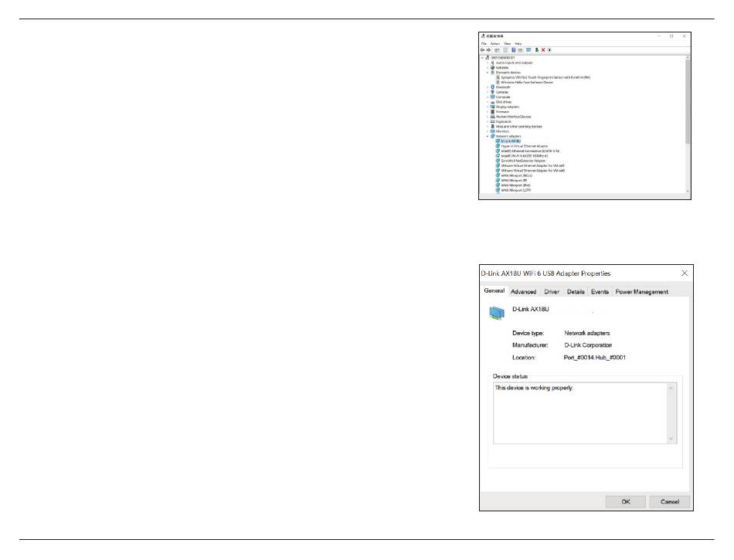Viewport: 734px width, 560px height.
Task: Click the green update driver toolbar icon
Action: [536, 49]
